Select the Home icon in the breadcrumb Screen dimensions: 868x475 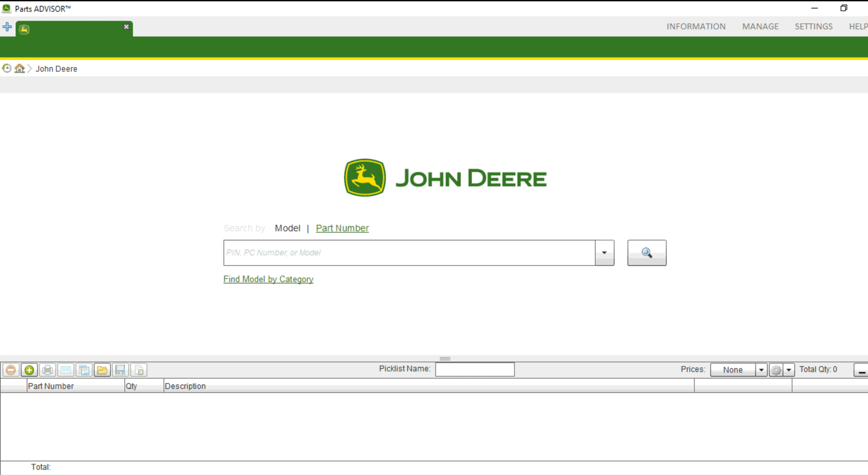click(20, 68)
